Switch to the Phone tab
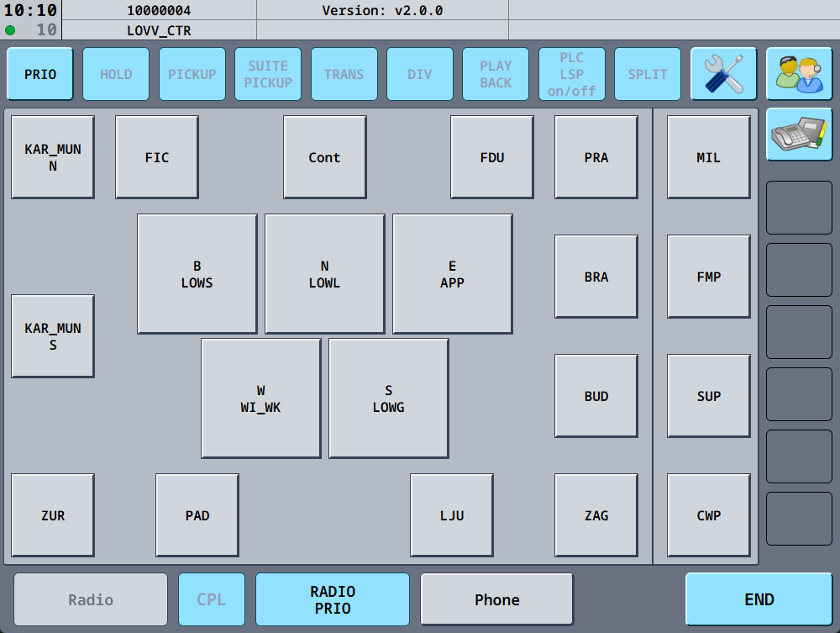The height and width of the screenshot is (633, 840). 496,599
